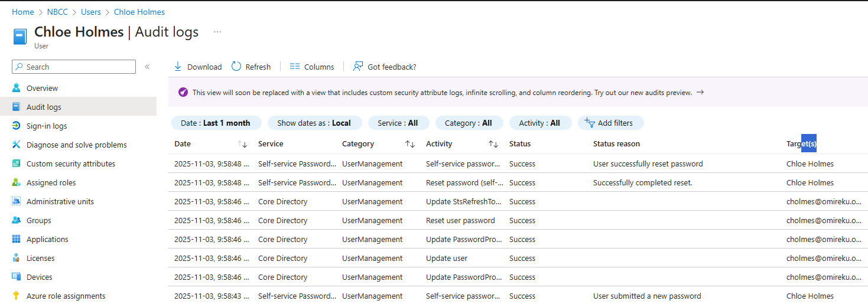The height and width of the screenshot is (304, 868).
Task: Click the sidebar Search input field
Action: pyautogui.click(x=74, y=67)
